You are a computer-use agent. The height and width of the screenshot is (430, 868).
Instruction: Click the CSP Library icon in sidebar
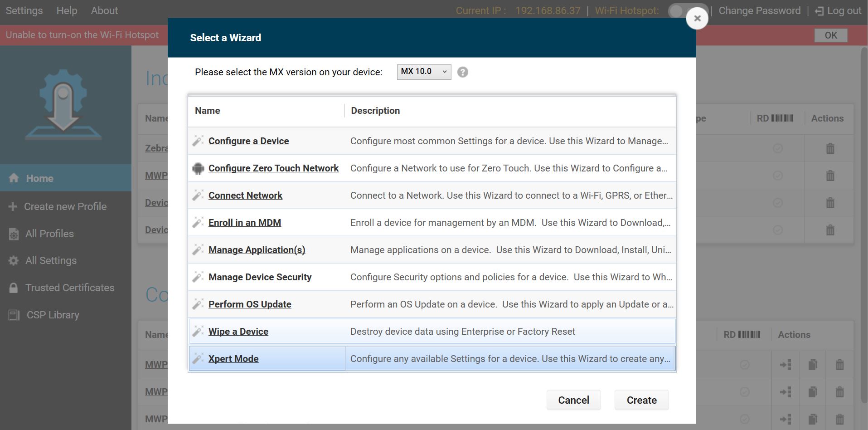(14, 315)
